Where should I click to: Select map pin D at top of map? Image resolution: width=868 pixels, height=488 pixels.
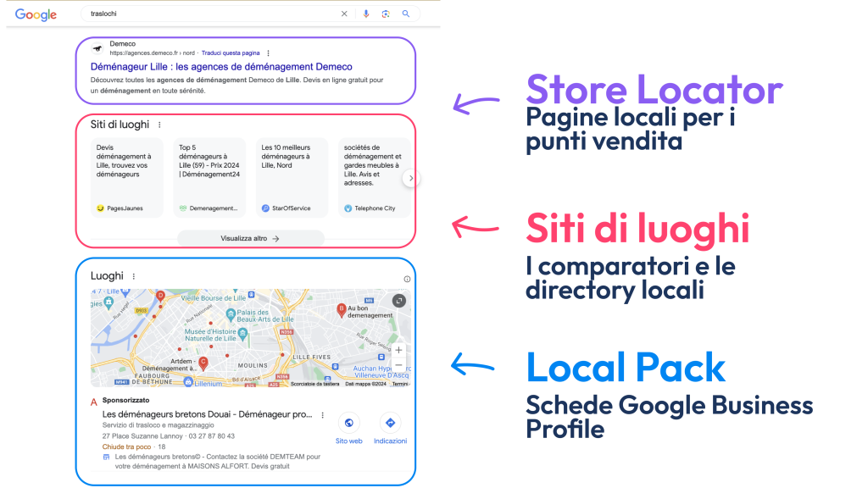[160, 297]
